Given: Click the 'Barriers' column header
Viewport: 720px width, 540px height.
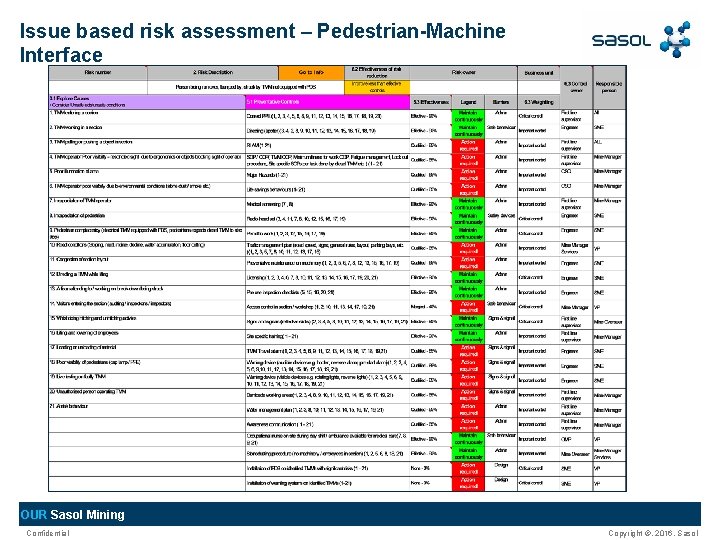Looking at the screenshot, I should click(501, 102).
